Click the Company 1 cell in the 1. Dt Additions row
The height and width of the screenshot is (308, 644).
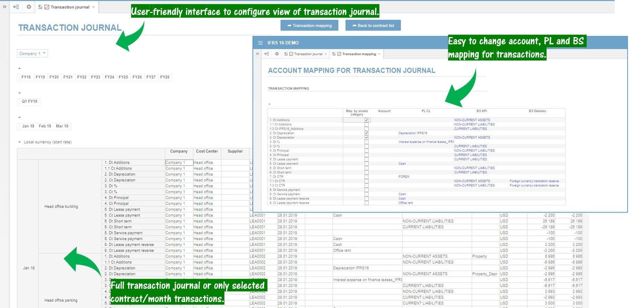coord(179,162)
